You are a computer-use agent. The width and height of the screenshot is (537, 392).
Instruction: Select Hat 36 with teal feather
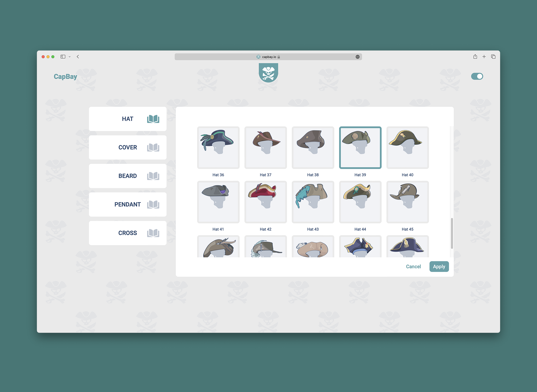coord(219,148)
